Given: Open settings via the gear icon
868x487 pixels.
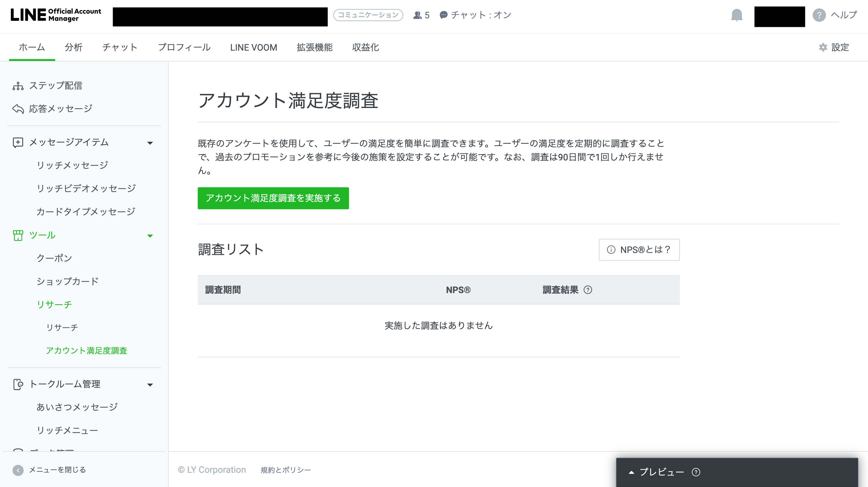Looking at the screenshot, I should pyautogui.click(x=823, y=47).
